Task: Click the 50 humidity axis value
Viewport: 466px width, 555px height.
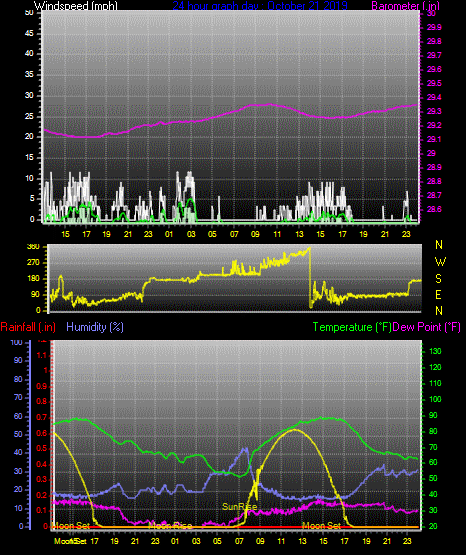Action: [x=18, y=434]
